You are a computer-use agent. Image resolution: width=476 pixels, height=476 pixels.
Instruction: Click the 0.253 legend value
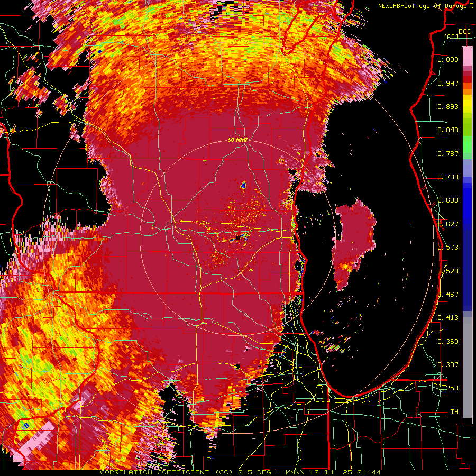(448, 388)
